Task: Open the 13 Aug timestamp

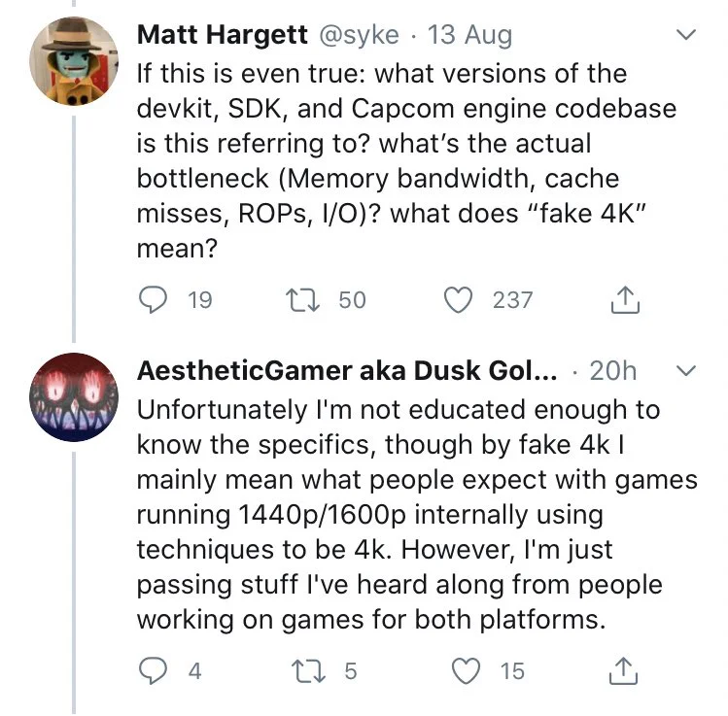Action: [x=469, y=35]
